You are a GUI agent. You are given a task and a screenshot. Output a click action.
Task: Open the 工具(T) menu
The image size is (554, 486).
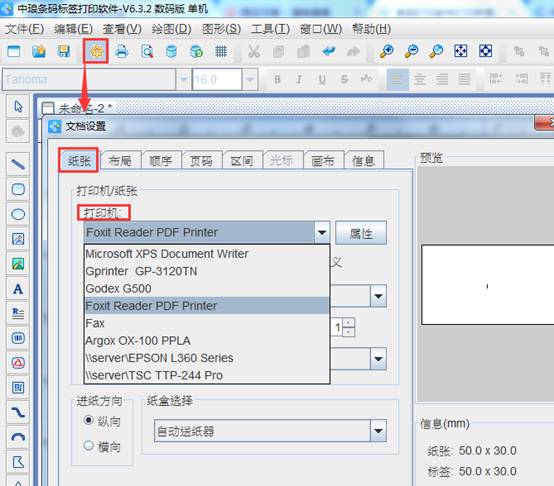[270, 29]
